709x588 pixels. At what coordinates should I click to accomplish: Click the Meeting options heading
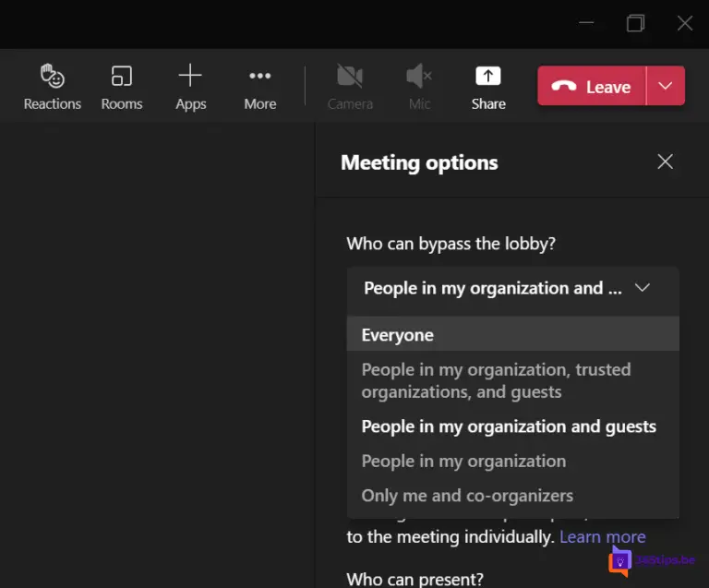pyautogui.click(x=419, y=162)
